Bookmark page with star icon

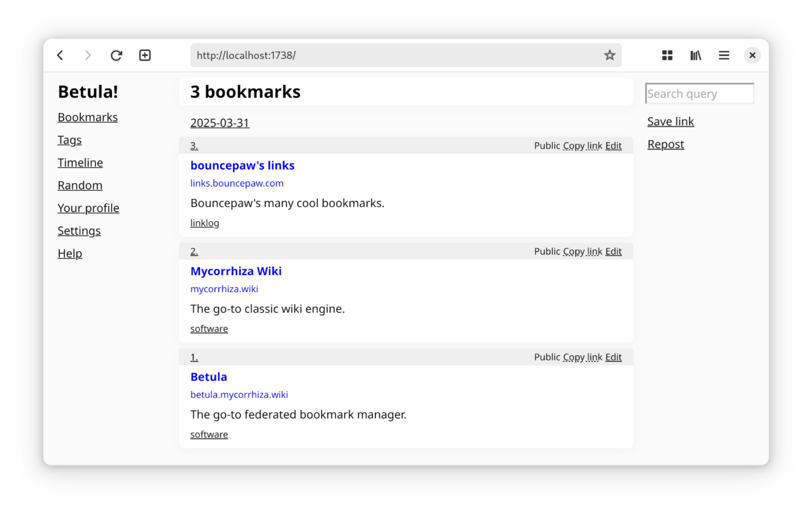point(609,55)
